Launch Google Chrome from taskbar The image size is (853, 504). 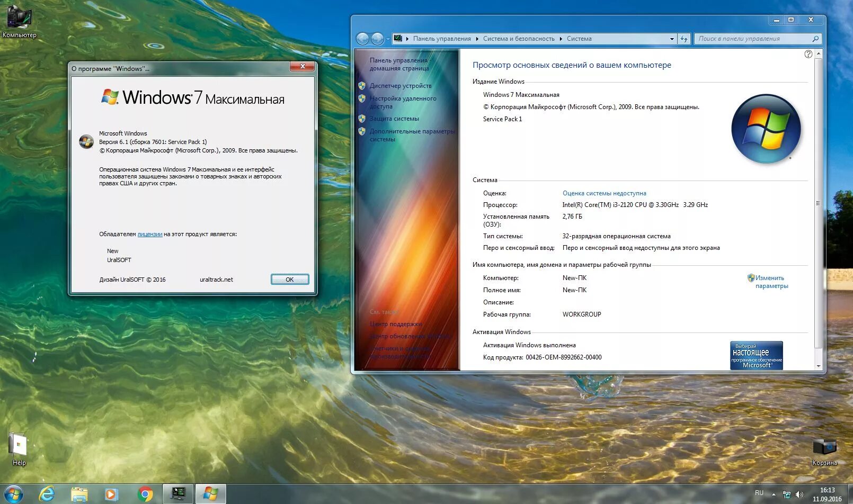(145, 494)
